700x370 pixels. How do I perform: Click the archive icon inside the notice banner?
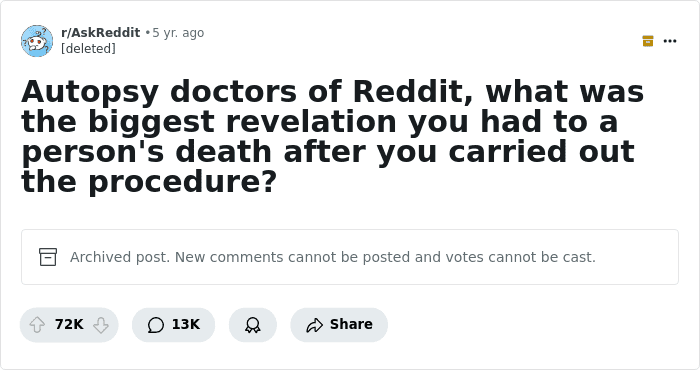48,257
